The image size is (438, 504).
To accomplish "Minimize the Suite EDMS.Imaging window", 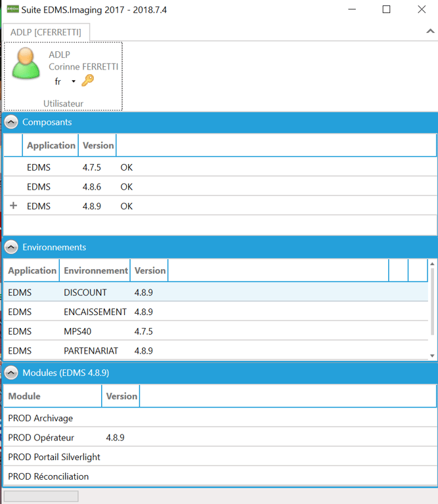I will [x=352, y=9].
